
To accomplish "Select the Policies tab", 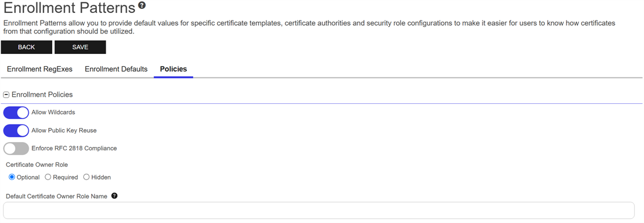I will pos(173,69).
